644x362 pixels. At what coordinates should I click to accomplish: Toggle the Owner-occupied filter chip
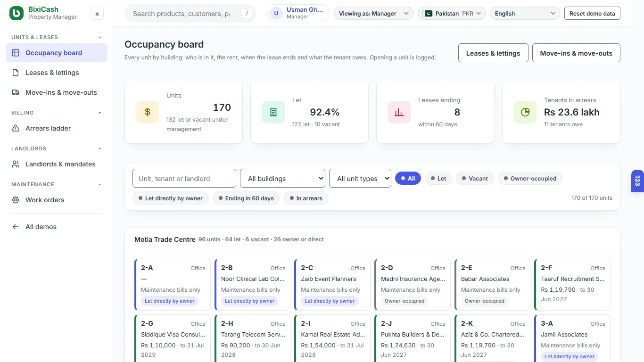(x=530, y=178)
